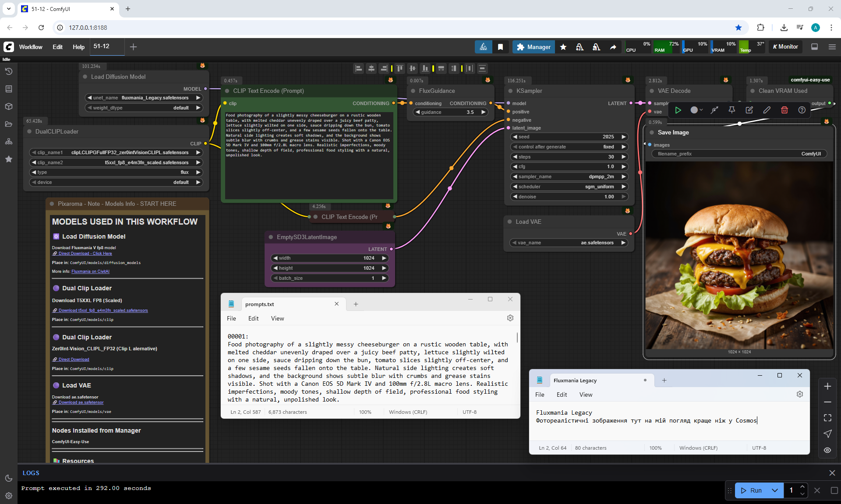The width and height of the screenshot is (841, 504).
Task: Toggle bottom panel icon in top bar
Action: click(814, 47)
